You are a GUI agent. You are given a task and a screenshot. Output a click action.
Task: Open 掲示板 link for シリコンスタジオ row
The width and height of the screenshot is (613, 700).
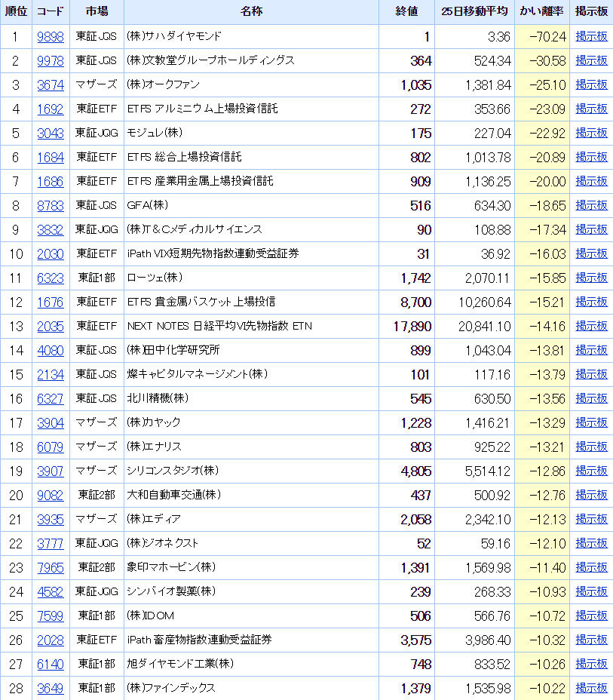coord(592,471)
